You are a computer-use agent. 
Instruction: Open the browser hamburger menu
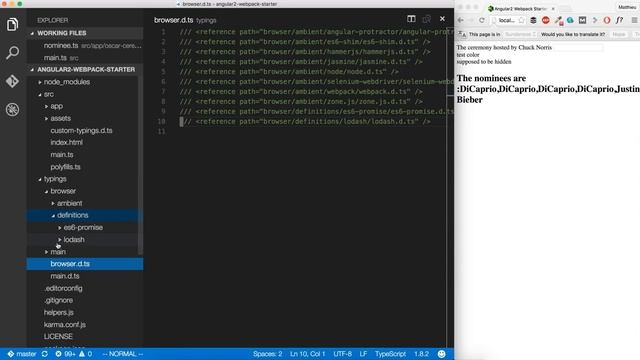point(634,20)
